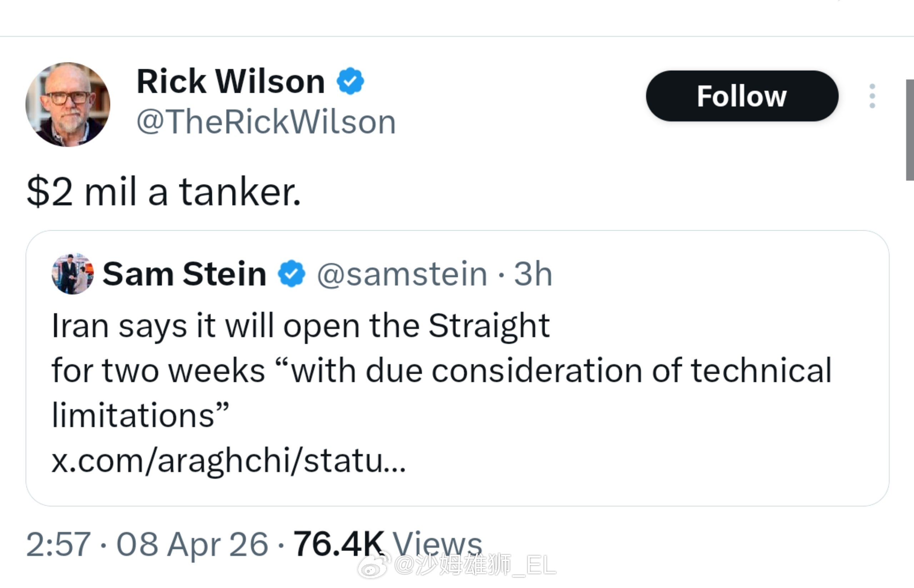The width and height of the screenshot is (914, 588).
Task: Open Rick Wilson's profile picture
Action: (68, 104)
